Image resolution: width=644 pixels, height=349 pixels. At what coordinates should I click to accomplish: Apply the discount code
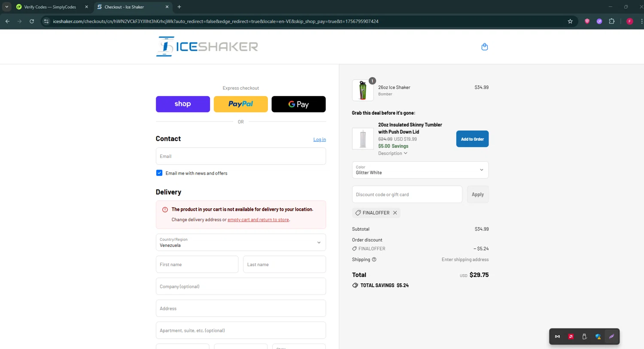coord(477,194)
